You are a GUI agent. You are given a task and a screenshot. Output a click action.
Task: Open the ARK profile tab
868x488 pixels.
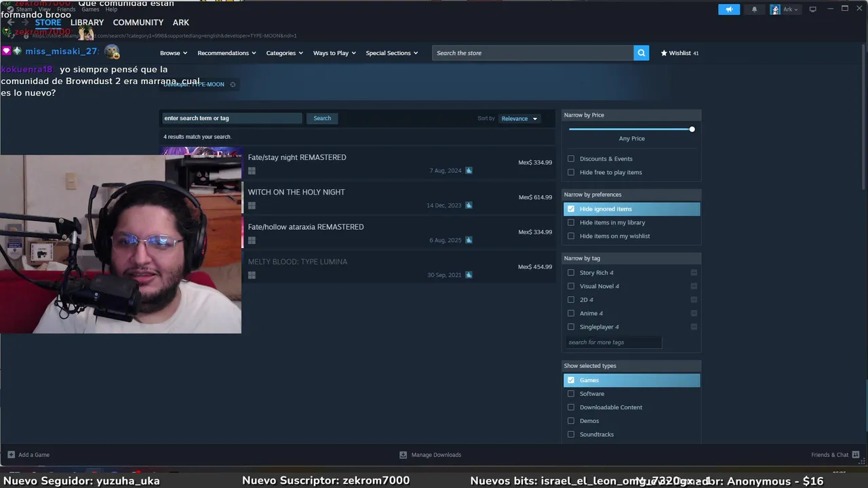180,22
